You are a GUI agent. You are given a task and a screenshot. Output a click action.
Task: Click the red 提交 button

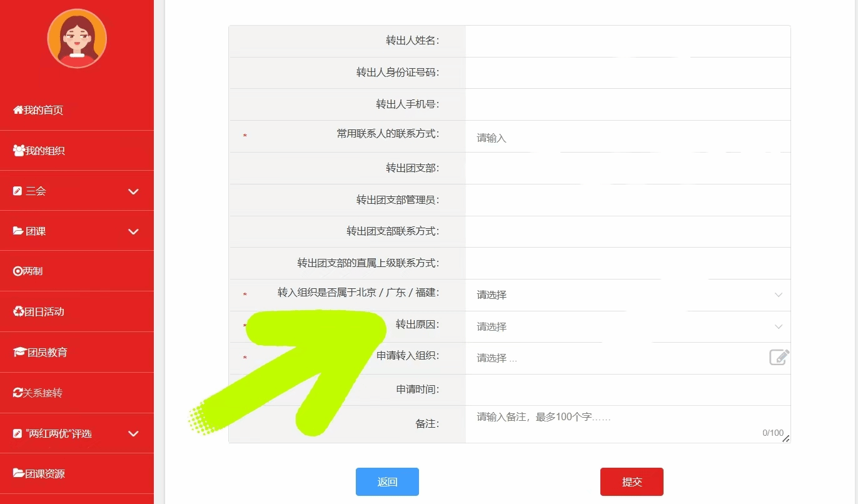632,481
